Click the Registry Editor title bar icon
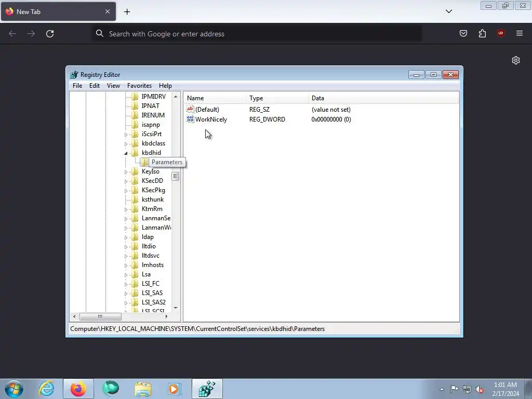This screenshot has height=399, width=532. pyautogui.click(x=74, y=75)
